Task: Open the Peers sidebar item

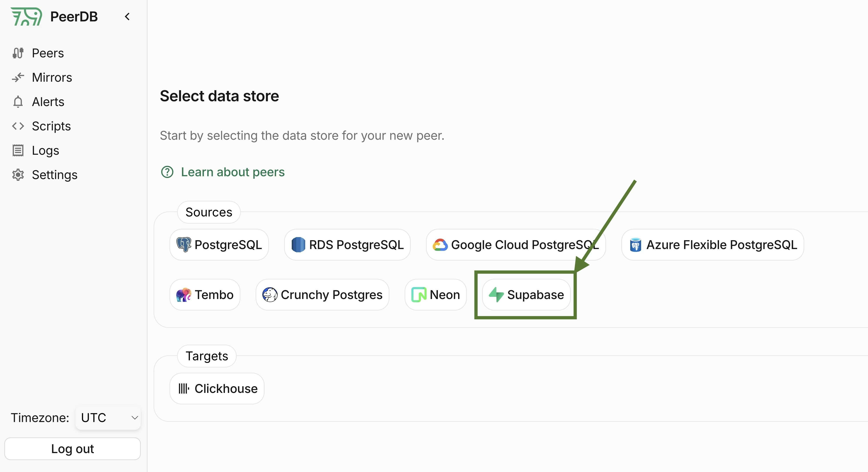Action: tap(47, 53)
